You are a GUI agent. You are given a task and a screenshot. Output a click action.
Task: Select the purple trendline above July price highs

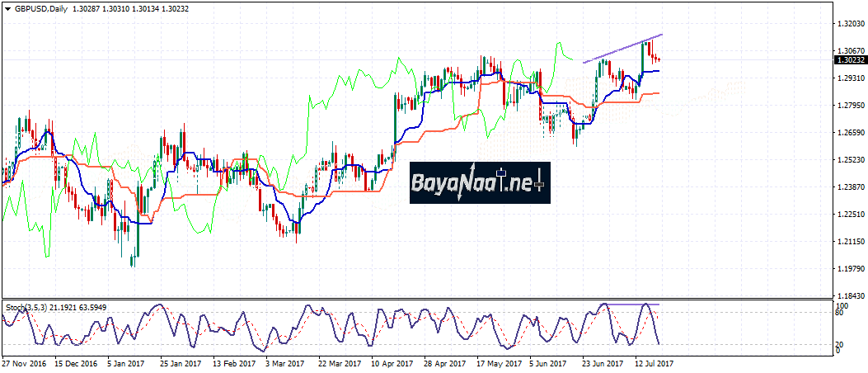point(622,49)
